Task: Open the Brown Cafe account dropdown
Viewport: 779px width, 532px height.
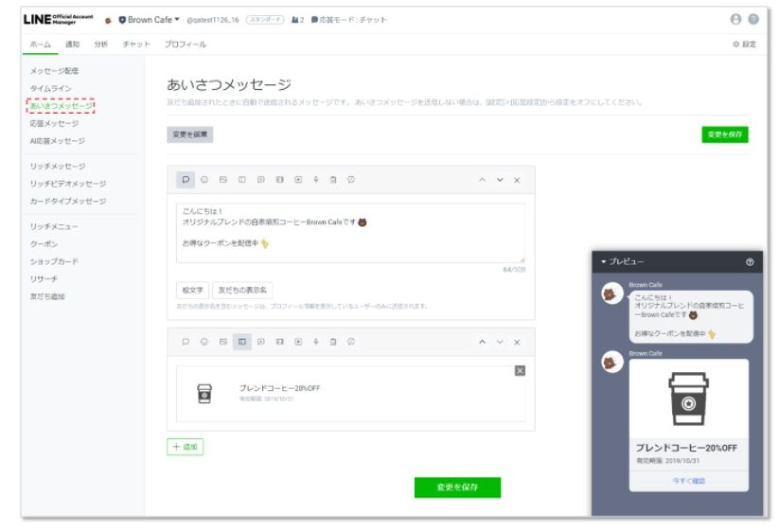Action: pos(149,20)
